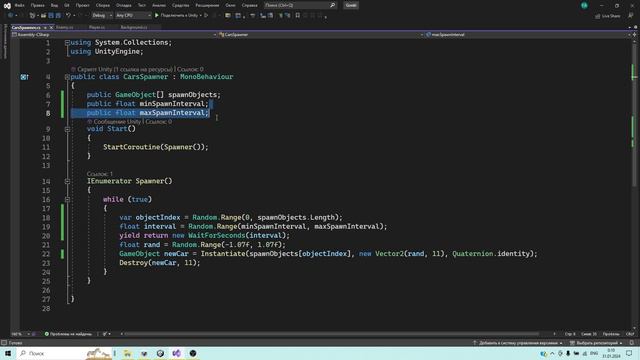Image resolution: width=640 pixels, height=360 pixels.
Task: Click the Start Without Debugging outline play icon
Action: [x=206, y=15]
